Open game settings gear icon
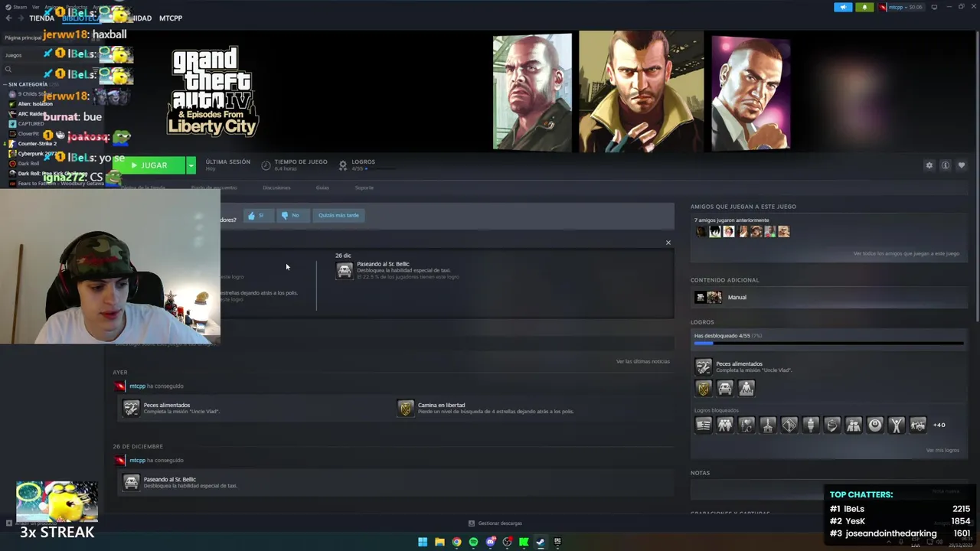 pos(929,165)
